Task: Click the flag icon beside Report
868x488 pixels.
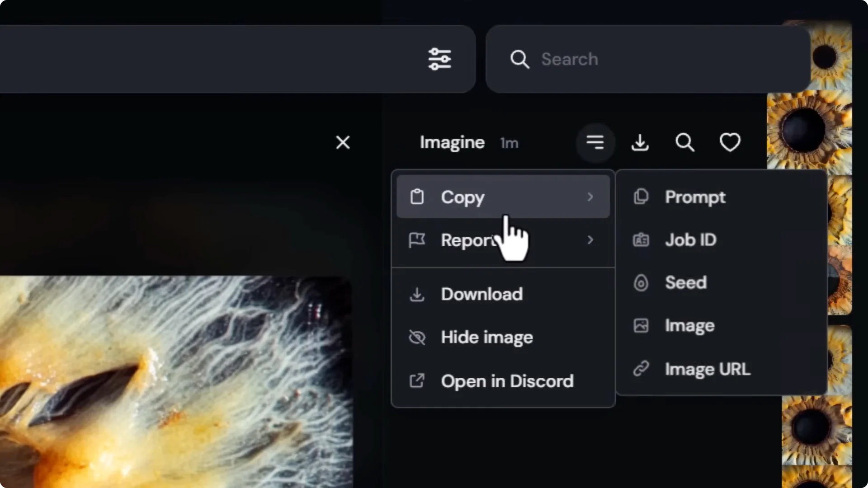Action: tap(416, 240)
